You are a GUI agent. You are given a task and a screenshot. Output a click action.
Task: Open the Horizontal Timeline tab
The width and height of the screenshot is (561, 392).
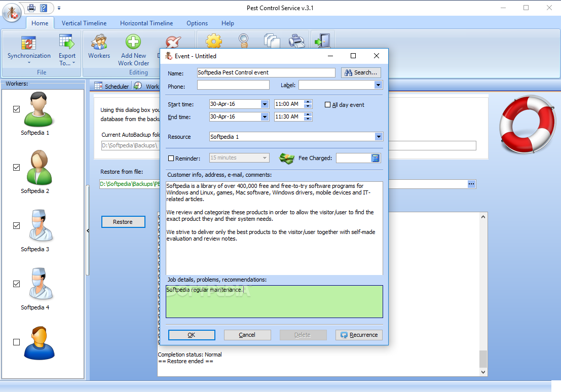146,23
